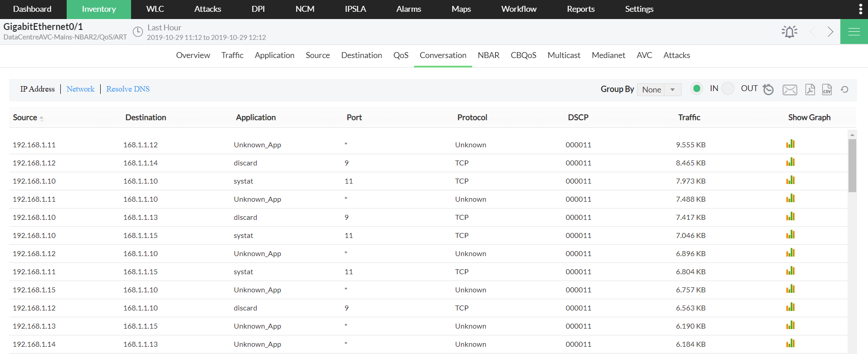Open the three-dot options menu
This screenshot has height=354, width=868.
pyautogui.click(x=860, y=9)
